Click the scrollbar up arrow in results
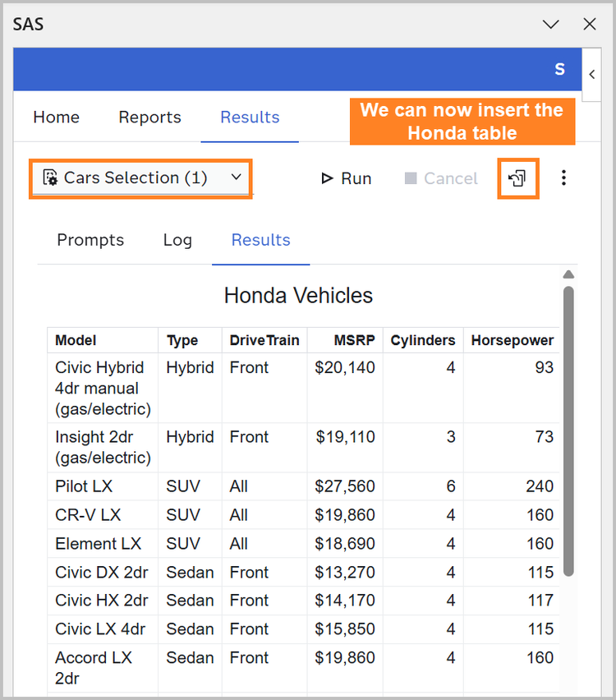Image resolution: width=616 pixels, height=700 pixels. [x=568, y=274]
